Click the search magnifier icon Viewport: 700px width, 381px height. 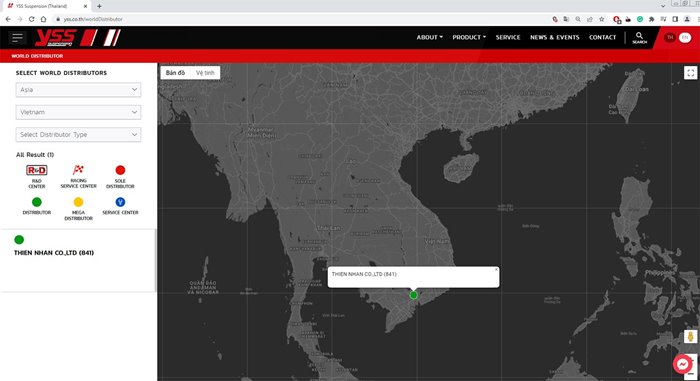[639, 36]
